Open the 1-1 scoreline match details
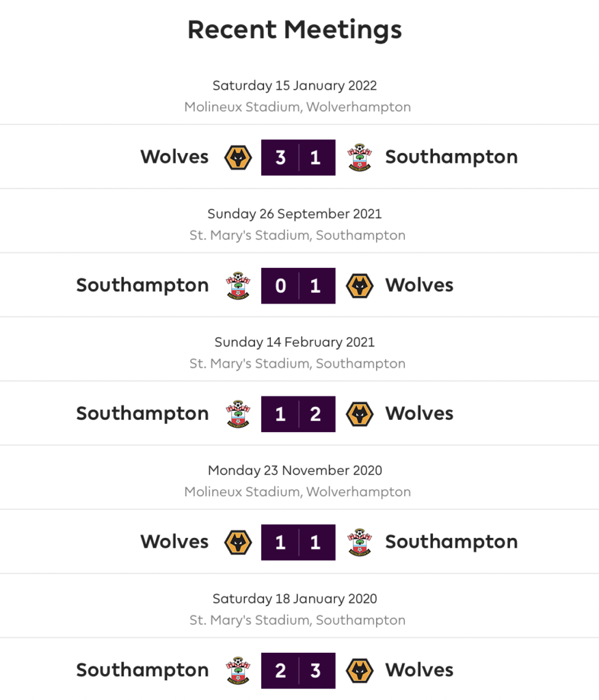This screenshot has width=599, height=700. [298, 542]
